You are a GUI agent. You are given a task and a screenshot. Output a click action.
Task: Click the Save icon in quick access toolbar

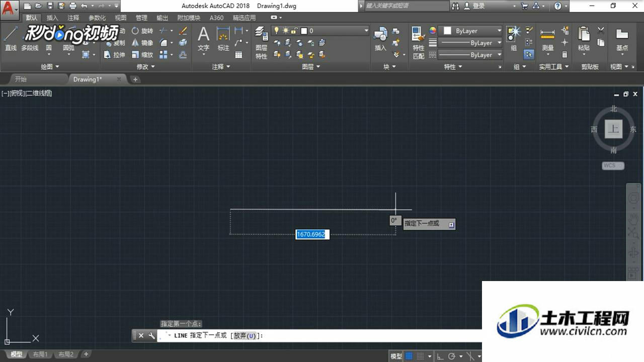(50, 6)
